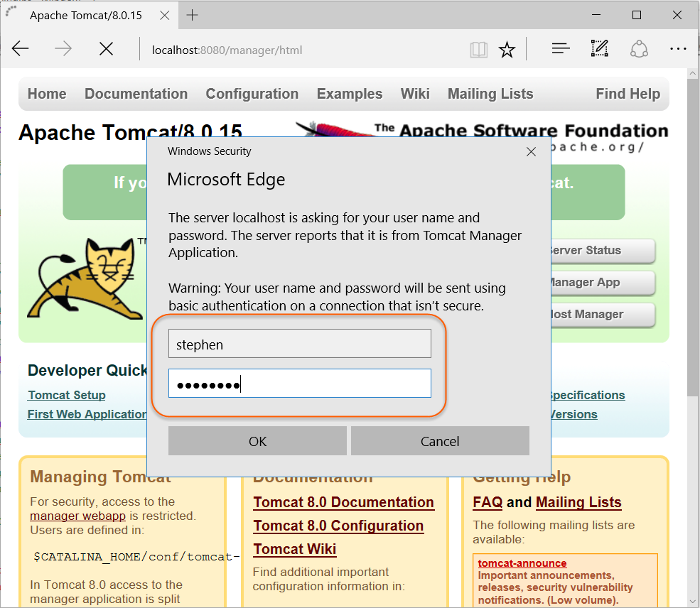Visit the FAQ link
Image resolution: width=700 pixels, height=608 pixels.
coord(487,502)
